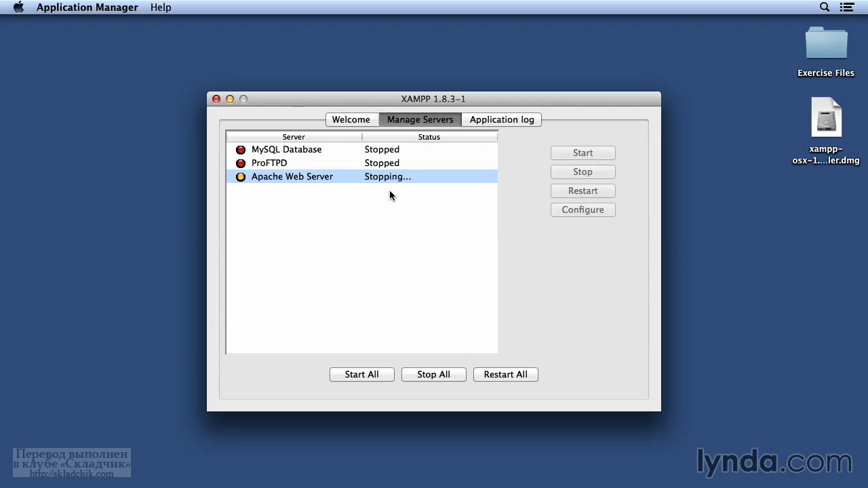Minimize the XAMPP window with yellow button
The height and width of the screenshot is (488, 868).
[230, 99]
